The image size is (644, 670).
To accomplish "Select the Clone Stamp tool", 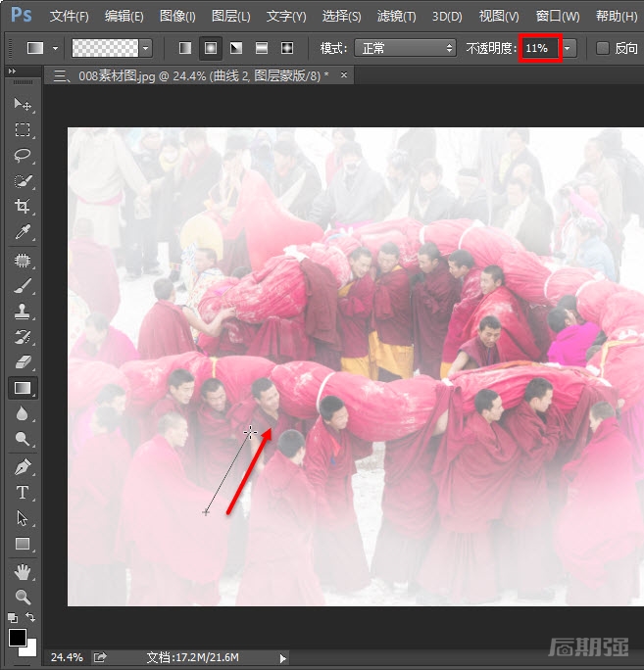I will (23, 311).
